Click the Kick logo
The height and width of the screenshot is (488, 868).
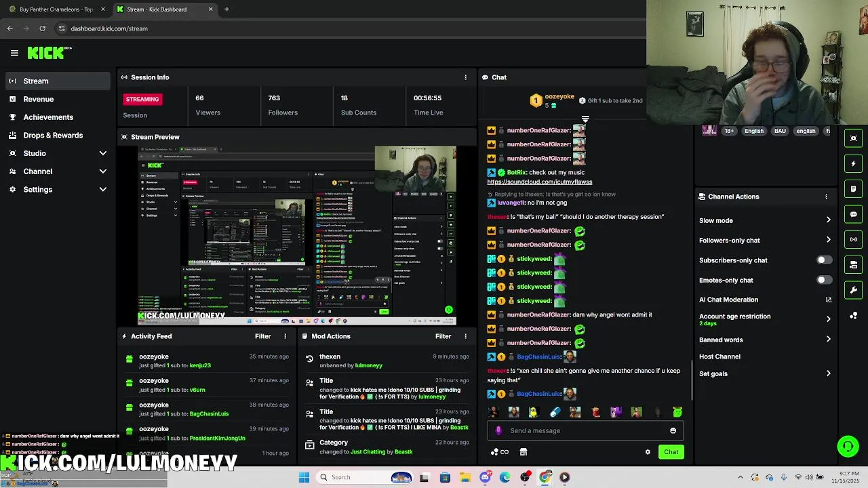pyautogui.click(x=50, y=52)
